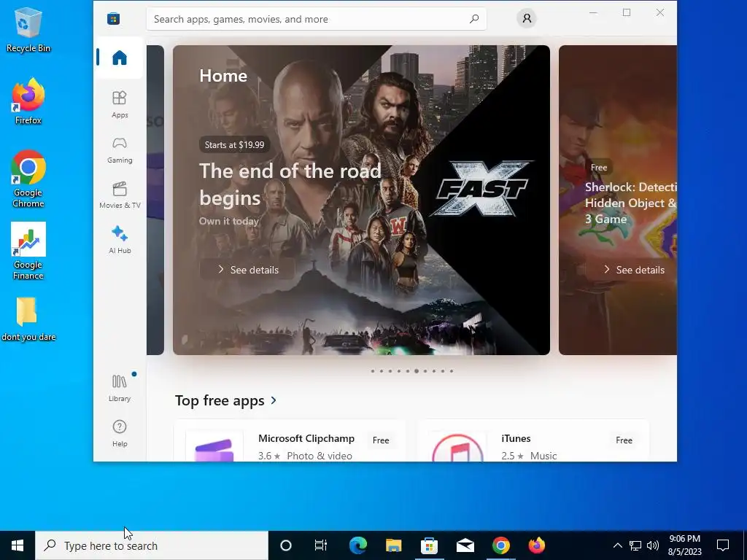This screenshot has height=560, width=747.
Task: Click Microsoft Store taskbar icon
Action: click(x=429, y=545)
